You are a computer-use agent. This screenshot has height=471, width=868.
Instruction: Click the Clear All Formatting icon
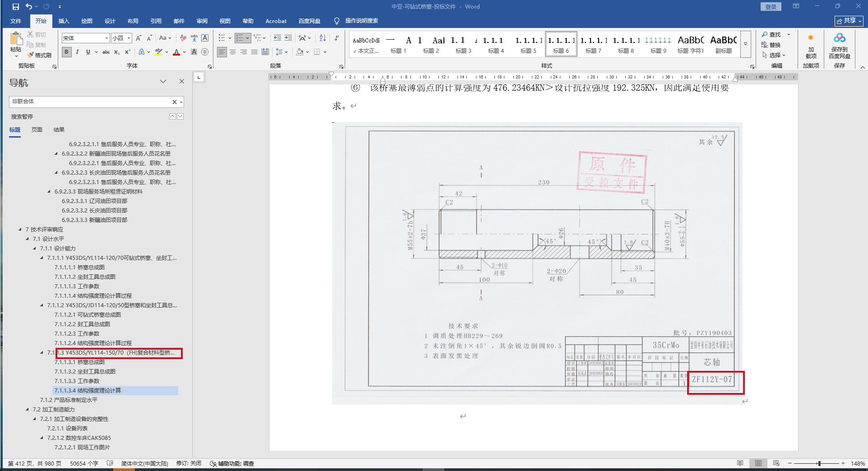click(183, 38)
